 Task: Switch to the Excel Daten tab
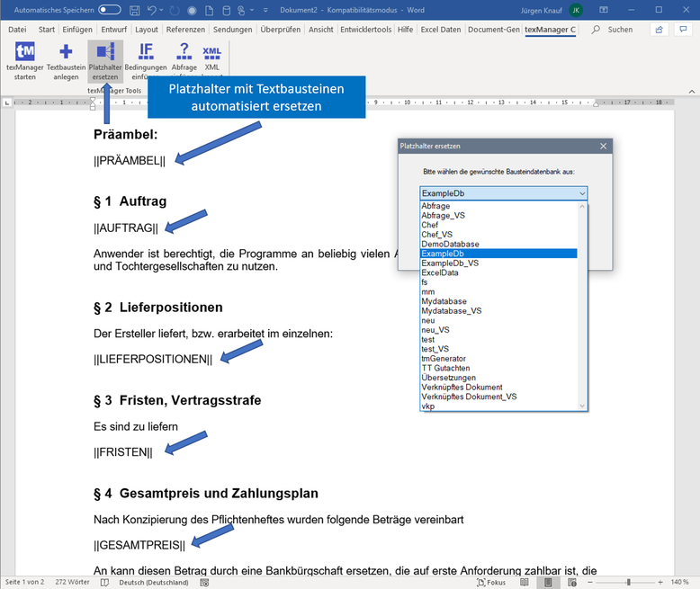[x=440, y=30]
